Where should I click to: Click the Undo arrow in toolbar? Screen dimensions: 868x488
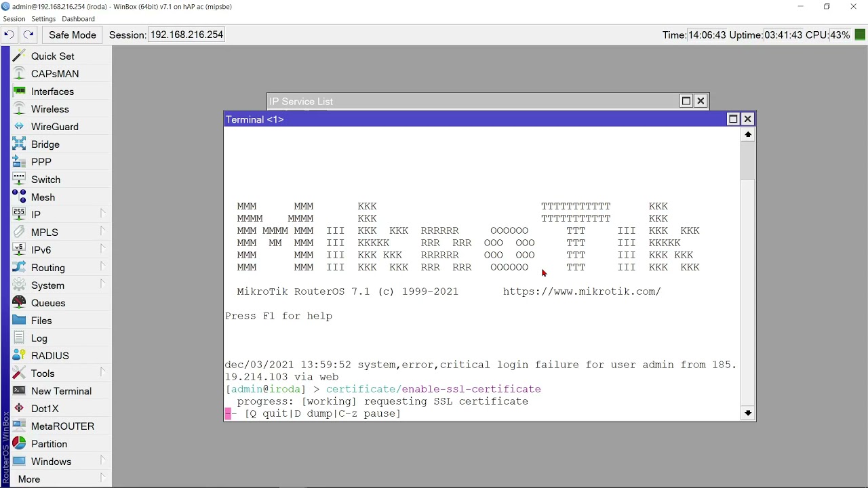pyautogui.click(x=9, y=35)
